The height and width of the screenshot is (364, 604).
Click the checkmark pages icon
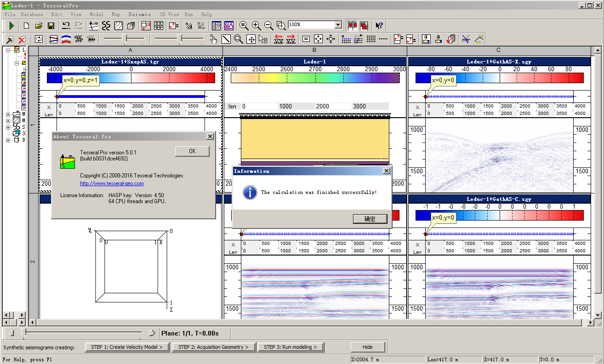coord(450,40)
